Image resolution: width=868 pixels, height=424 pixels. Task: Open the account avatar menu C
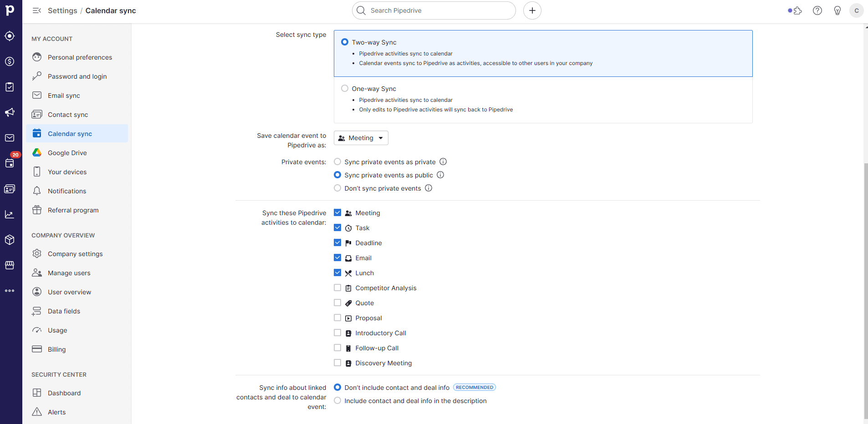click(x=857, y=10)
